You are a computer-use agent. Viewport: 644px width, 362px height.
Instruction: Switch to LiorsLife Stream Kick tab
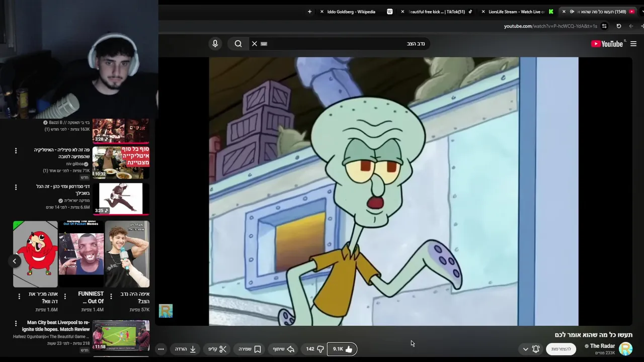[517, 12]
